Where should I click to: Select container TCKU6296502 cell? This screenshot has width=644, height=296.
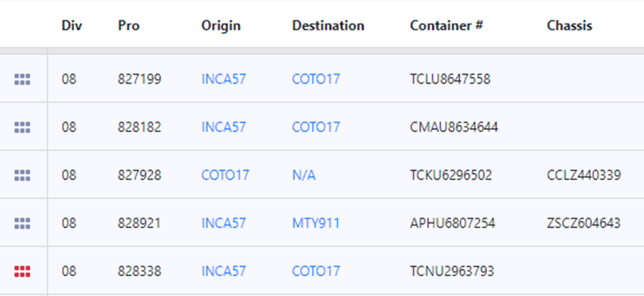tap(451, 175)
